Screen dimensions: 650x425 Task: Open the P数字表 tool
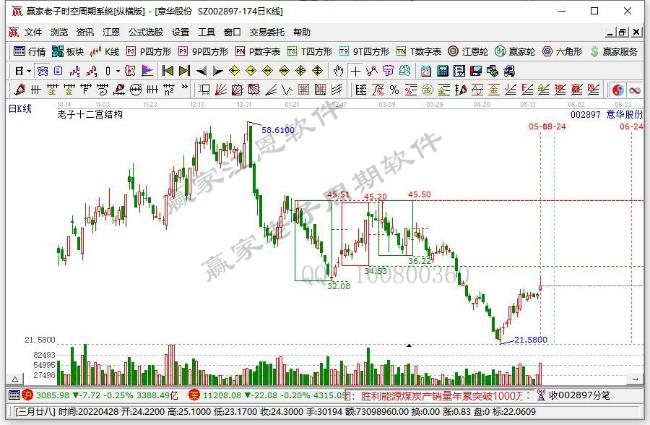coord(257,51)
